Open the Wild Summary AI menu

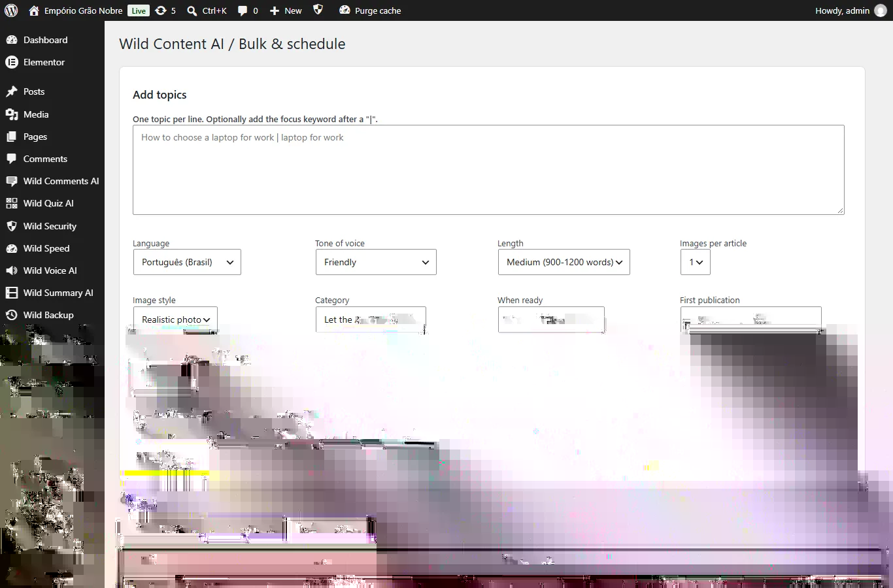point(52,293)
